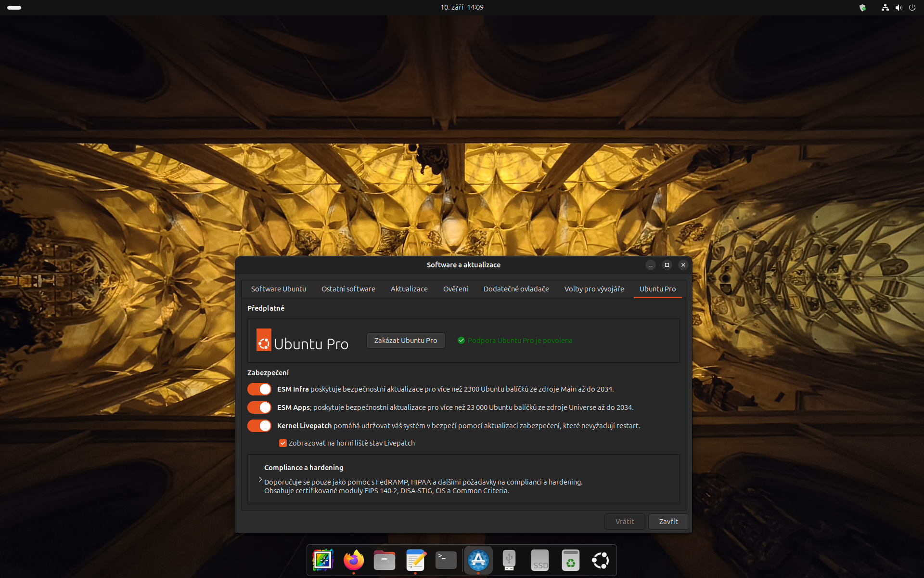This screenshot has height=578, width=924.
Task: Click the network icon in top bar
Action: [885, 8]
